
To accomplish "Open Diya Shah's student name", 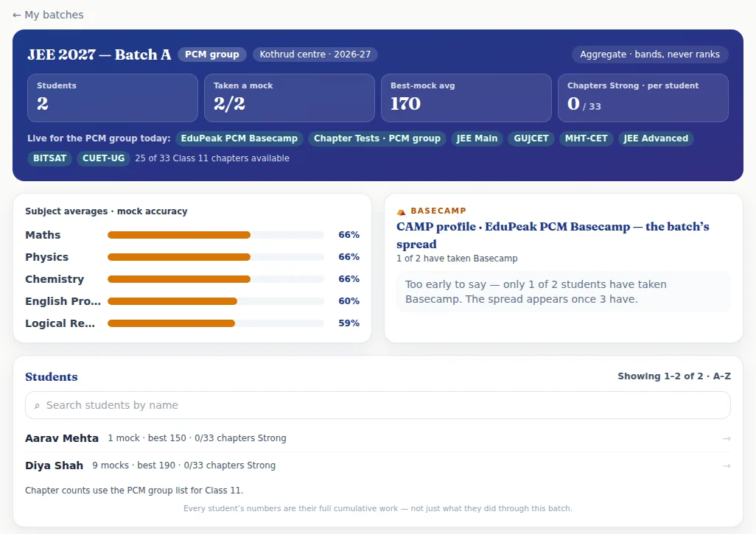I will tap(54, 466).
